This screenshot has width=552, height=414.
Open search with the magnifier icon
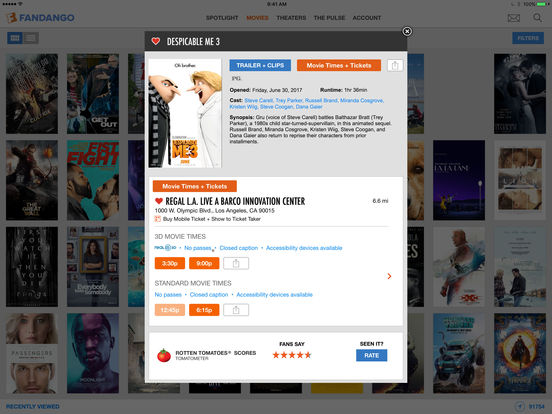point(537,18)
